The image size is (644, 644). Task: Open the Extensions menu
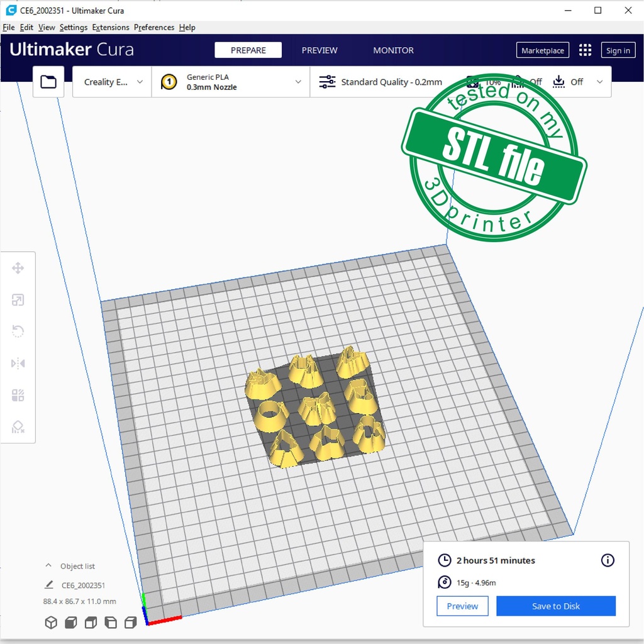point(111,28)
